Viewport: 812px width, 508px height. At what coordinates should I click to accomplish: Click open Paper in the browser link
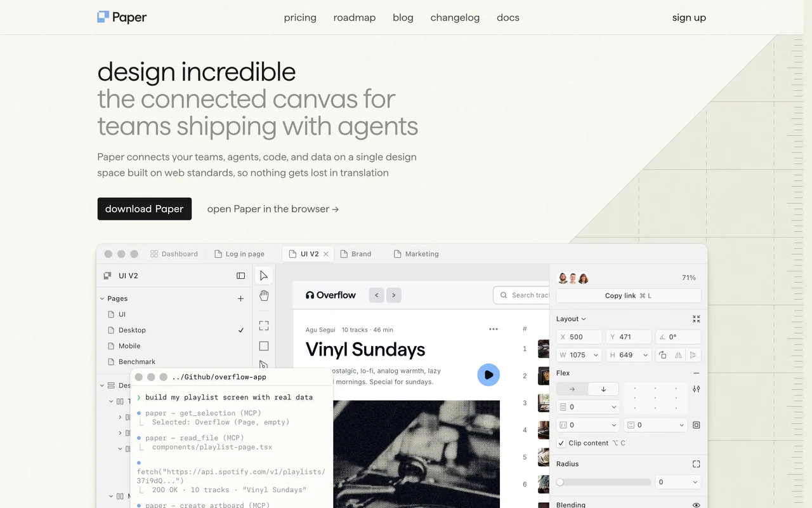coord(273,209)
